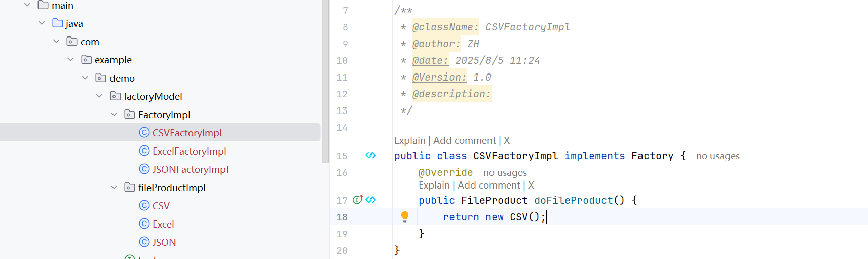Open the Excel class file

coord(163,224)
